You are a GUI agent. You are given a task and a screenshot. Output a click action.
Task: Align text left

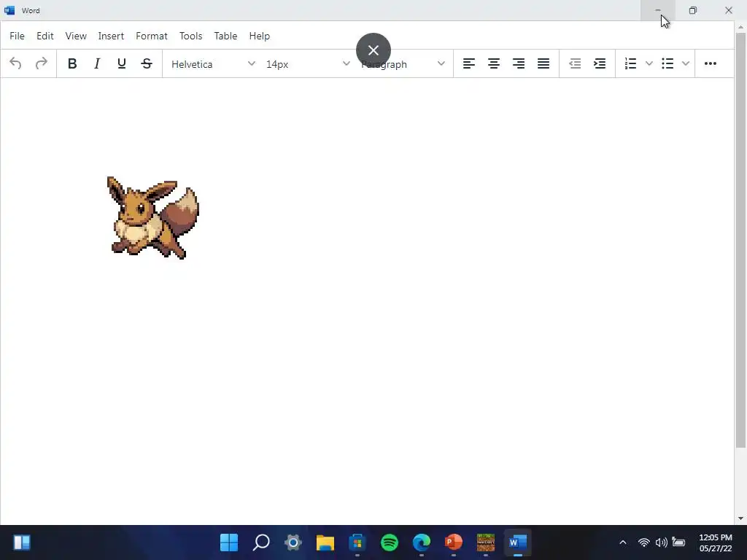pos(469,63)
